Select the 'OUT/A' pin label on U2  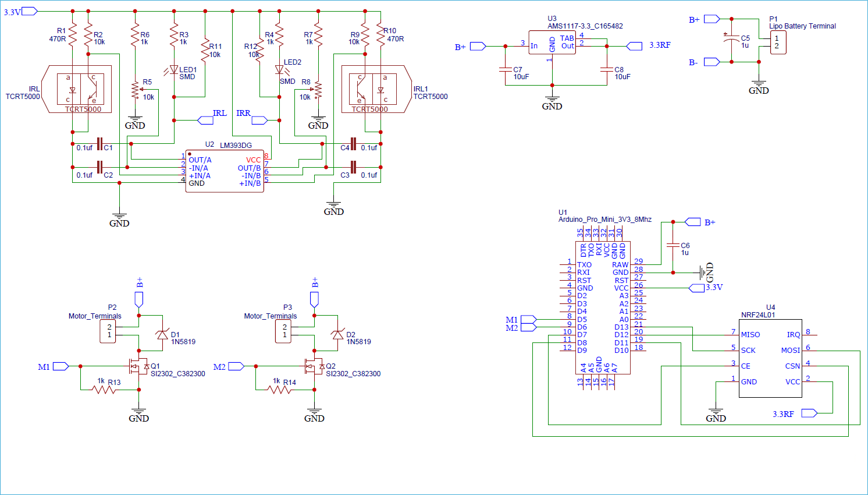(x=200, y=160)
